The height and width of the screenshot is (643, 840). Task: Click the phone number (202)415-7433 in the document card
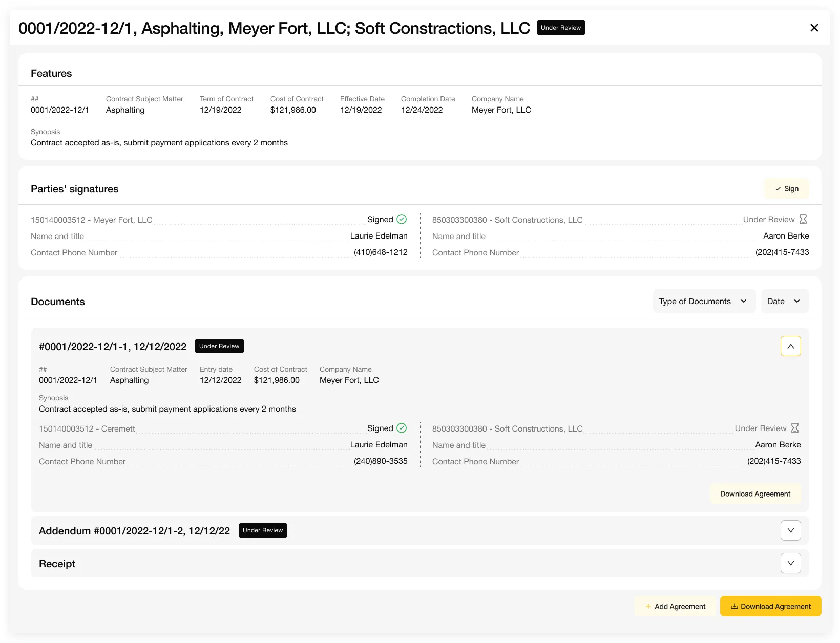[774, 461]
